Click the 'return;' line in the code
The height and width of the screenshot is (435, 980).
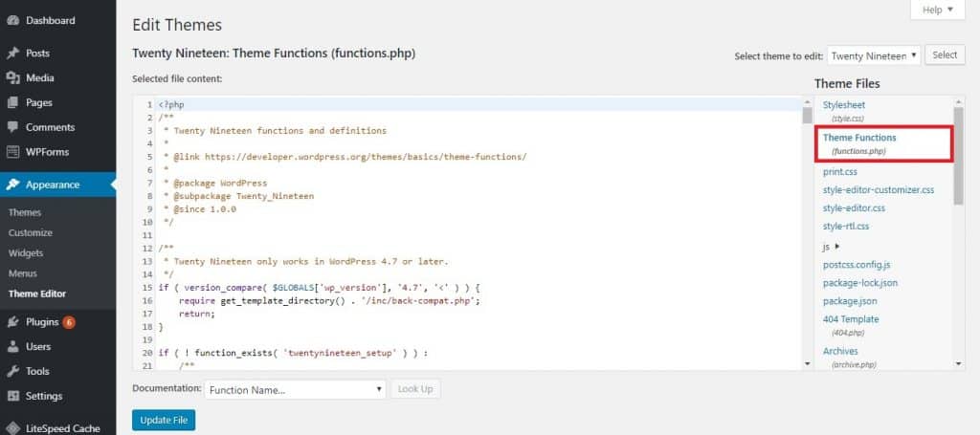197,314
